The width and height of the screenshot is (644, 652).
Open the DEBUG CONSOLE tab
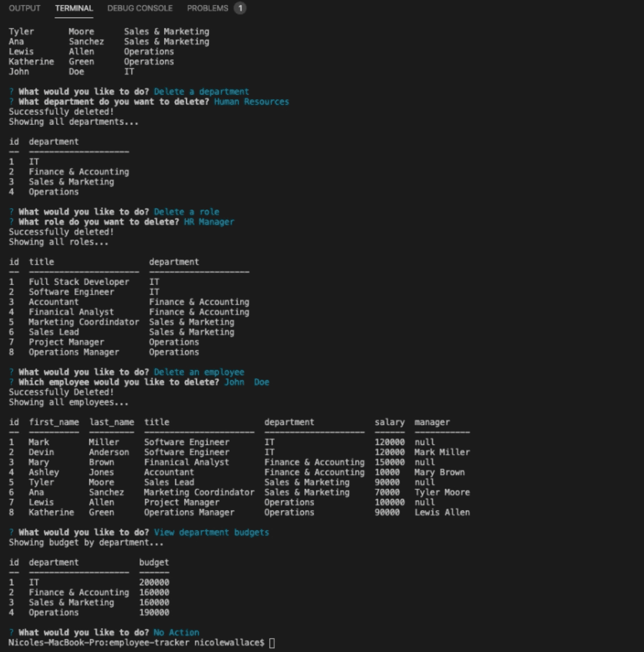click(140, 8)
